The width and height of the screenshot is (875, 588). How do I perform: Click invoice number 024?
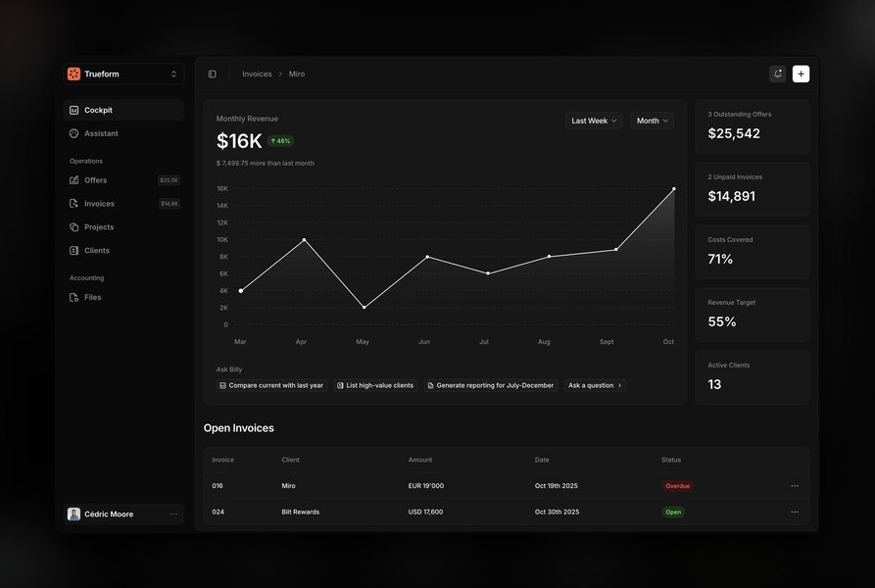tap(219, 513)
